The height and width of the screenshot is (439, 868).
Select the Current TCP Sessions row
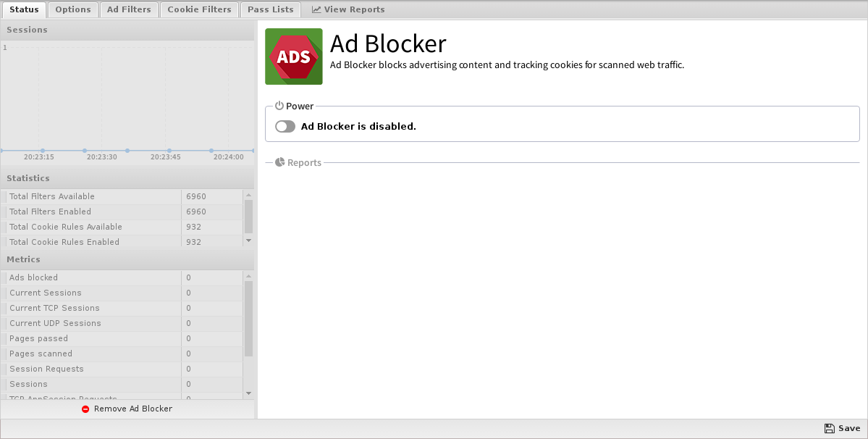(122, 308)
